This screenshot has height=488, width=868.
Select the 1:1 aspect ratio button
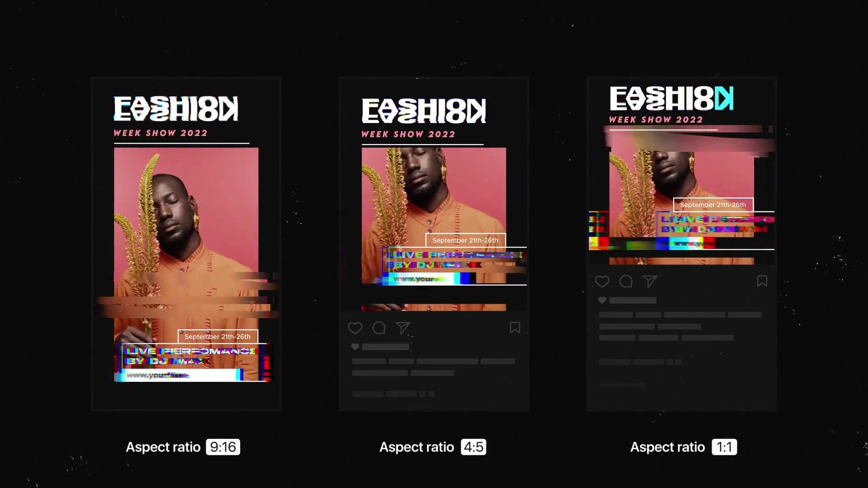point(724,447)
